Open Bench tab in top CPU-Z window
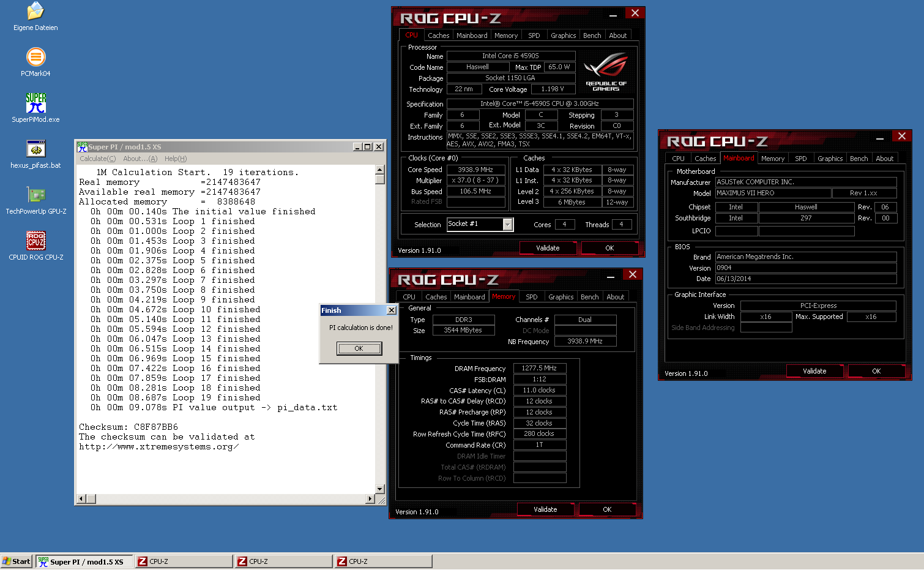 592,36
